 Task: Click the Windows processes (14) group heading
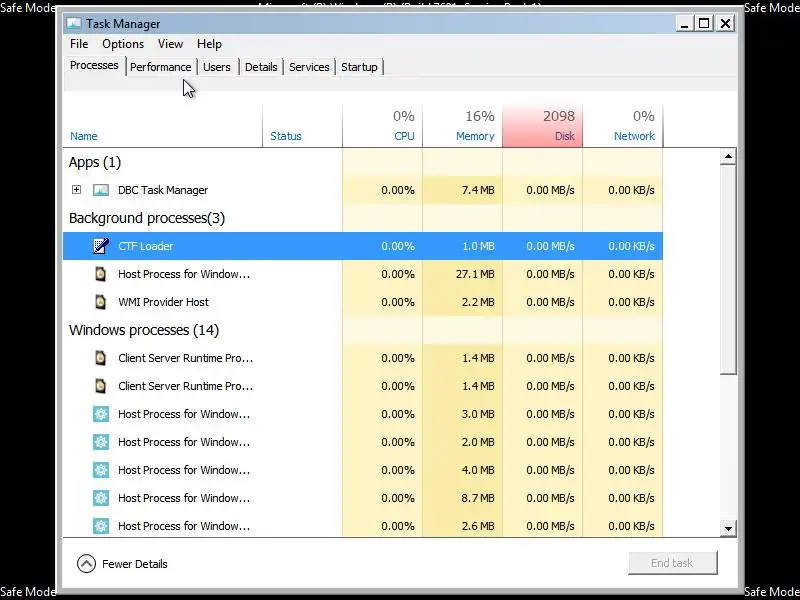tap(144, 330)
